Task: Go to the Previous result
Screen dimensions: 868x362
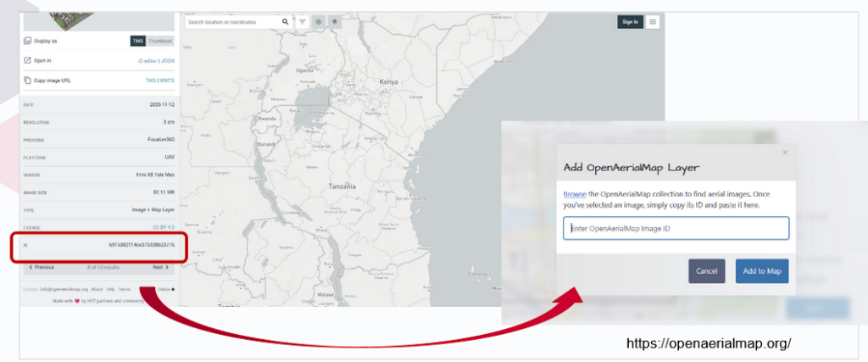Action: (x=41, y=267)
